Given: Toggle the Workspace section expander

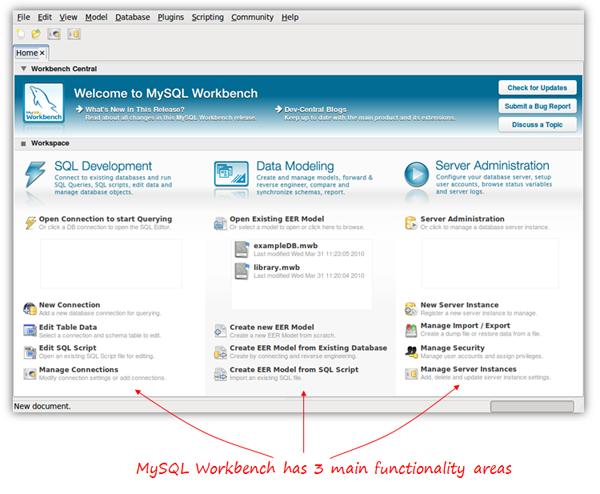Looking at the screenshot, I should pyautogui.click(x=23, y=143).
